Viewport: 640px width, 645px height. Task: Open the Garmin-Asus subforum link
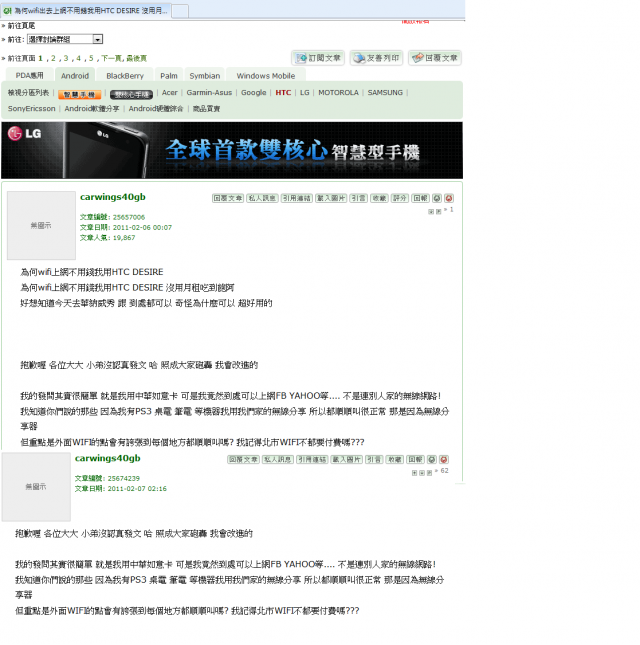click(x=209, y=93)
